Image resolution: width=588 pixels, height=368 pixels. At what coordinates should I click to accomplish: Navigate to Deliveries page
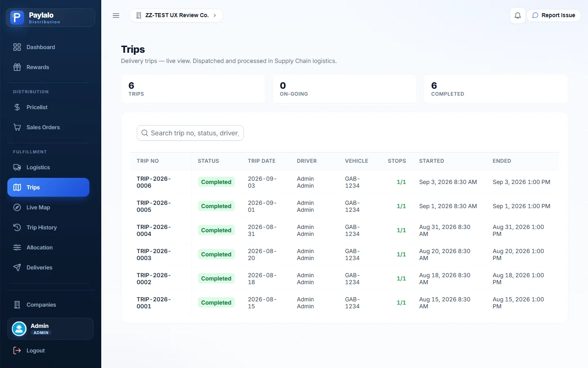point(48,267)
